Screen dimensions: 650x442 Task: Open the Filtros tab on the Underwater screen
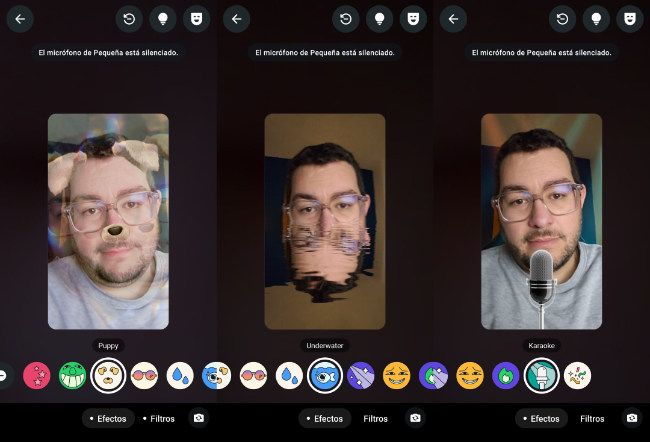point(376,419)
